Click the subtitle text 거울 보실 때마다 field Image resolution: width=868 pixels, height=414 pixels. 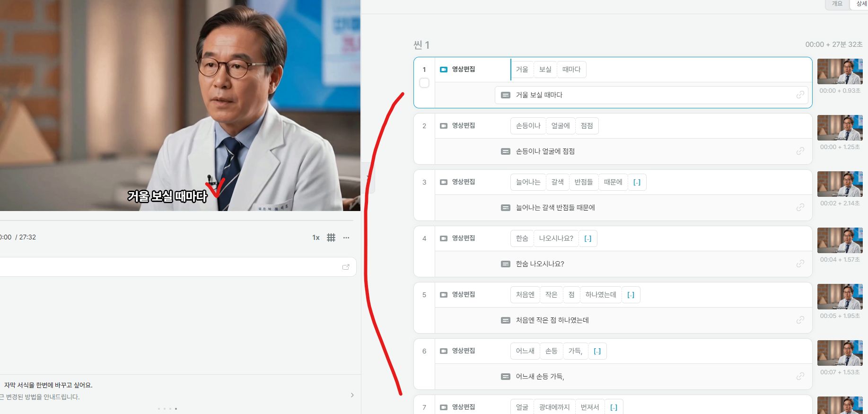click(x=651, y=95)
